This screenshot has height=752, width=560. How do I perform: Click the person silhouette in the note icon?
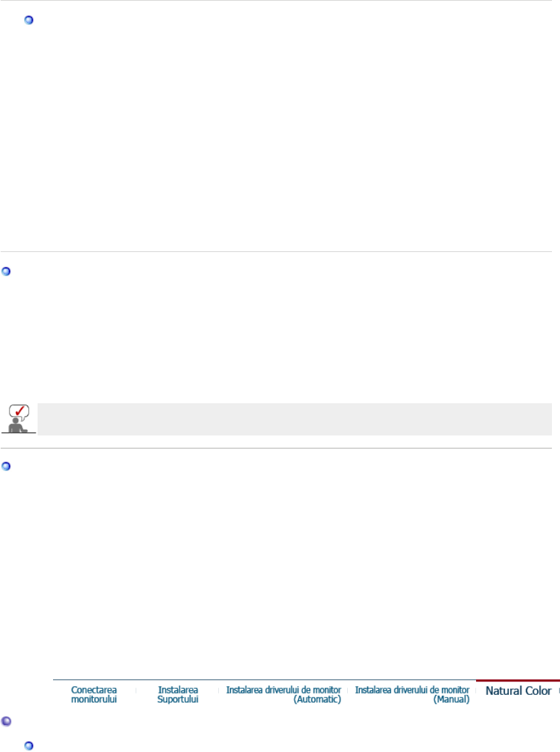click(x=16, y=427)
